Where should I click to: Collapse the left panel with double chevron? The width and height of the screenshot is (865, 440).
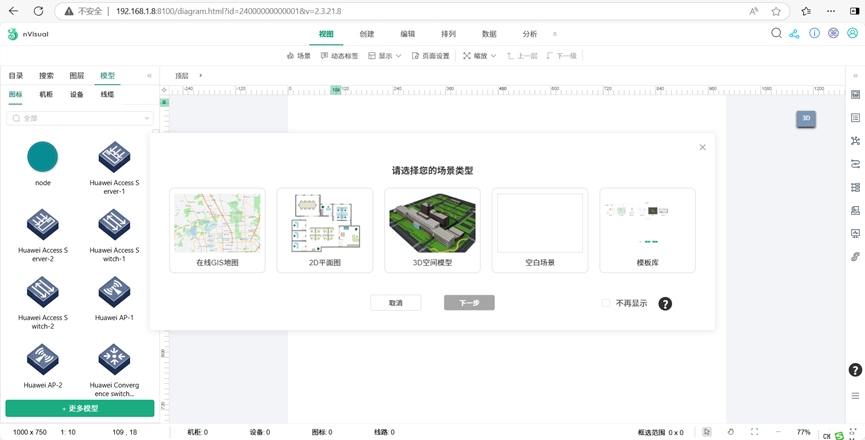[149, 76]
